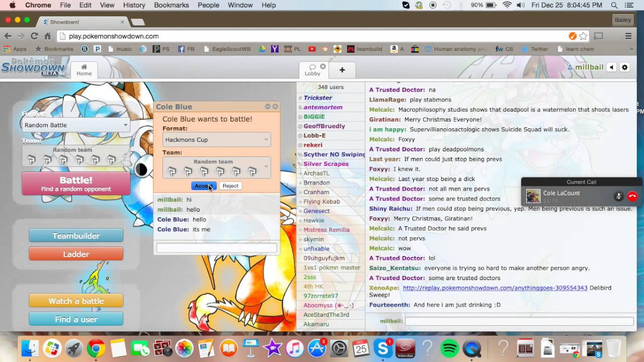Select user Silver Scrapes in user list
The image size is (644, 362).
click(326, 164)
